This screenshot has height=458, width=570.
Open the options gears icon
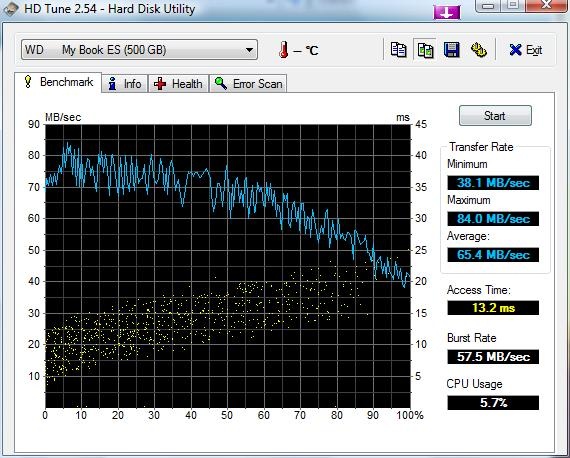coord(478,50)
